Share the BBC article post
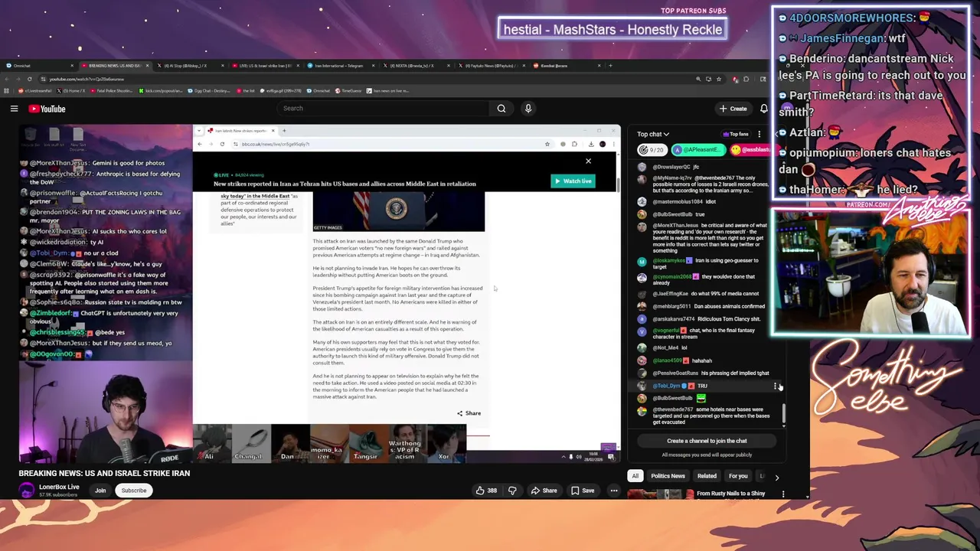 point(469,413)
